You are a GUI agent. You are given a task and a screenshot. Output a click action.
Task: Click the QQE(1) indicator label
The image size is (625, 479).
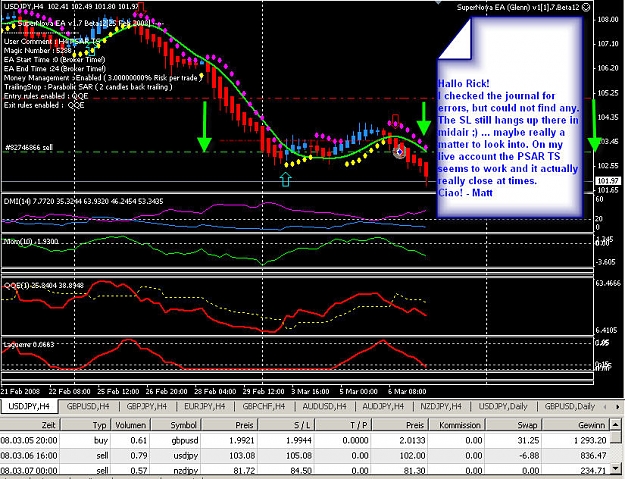[x=43, y=285]
